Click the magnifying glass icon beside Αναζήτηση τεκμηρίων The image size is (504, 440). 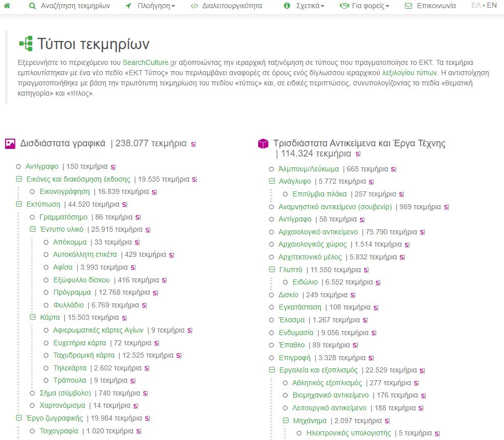tap(32, 7)
